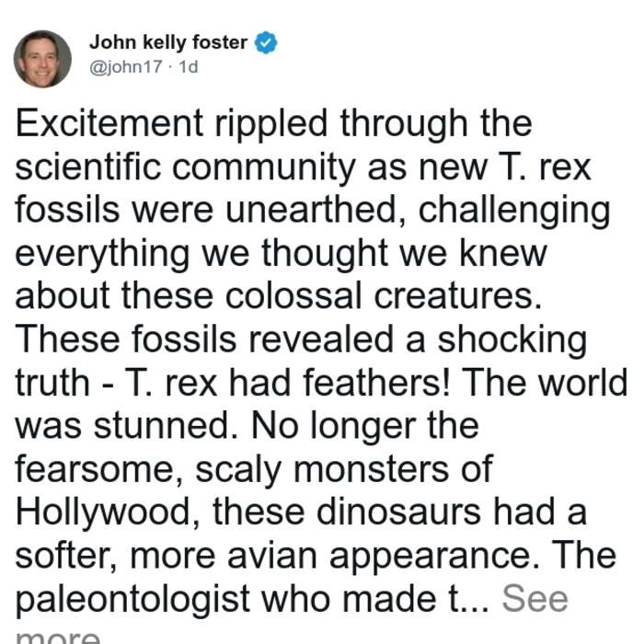Click 'fossils were unearthed' in the post
644x644 pixels.
(211, 210)
